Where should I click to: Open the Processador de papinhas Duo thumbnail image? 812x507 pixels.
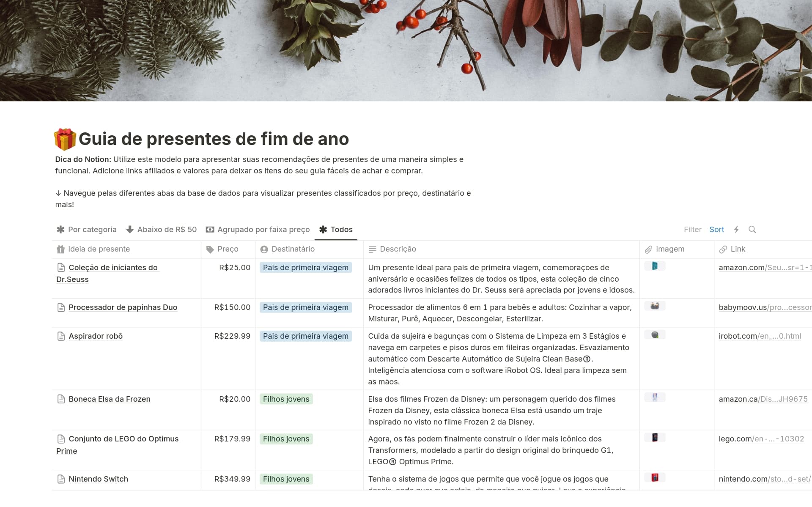(655, 306)
